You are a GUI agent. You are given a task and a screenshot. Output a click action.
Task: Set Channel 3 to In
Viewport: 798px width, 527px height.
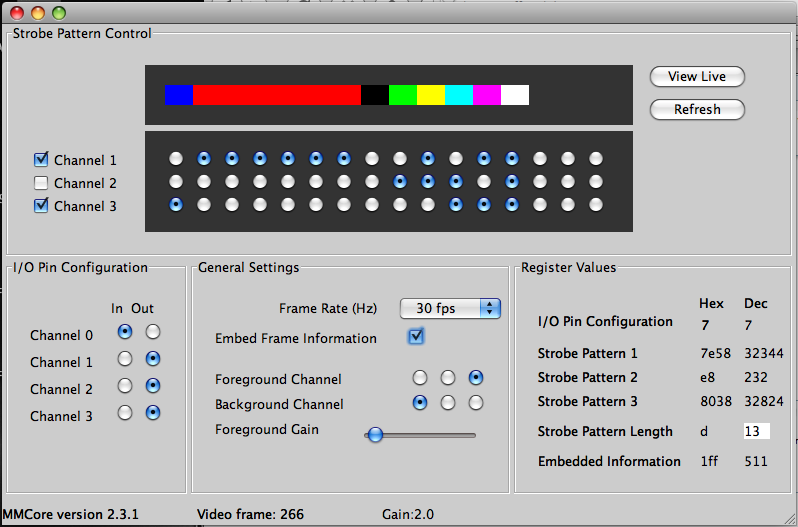click(x=125, y=412)
